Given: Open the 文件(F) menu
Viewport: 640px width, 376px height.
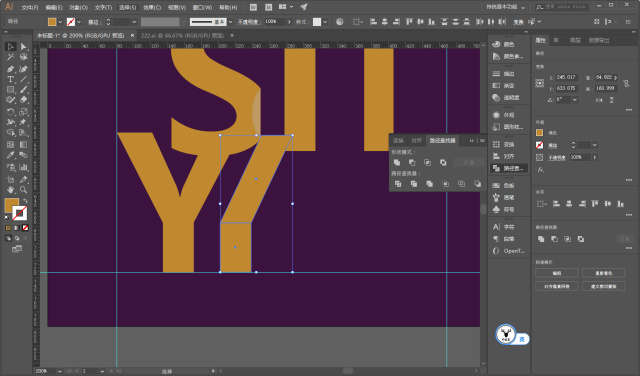Looking at the screenshot, I should click(x=29, y=7).
